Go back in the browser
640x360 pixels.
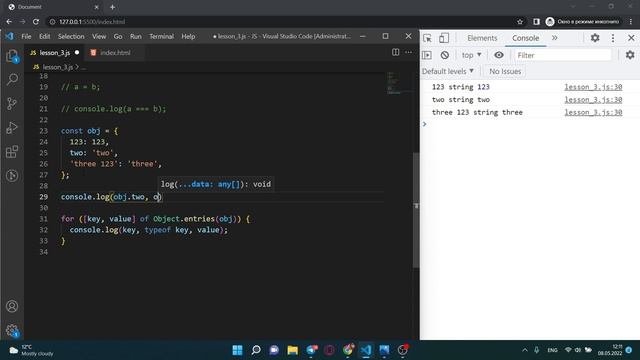[9, 22]
